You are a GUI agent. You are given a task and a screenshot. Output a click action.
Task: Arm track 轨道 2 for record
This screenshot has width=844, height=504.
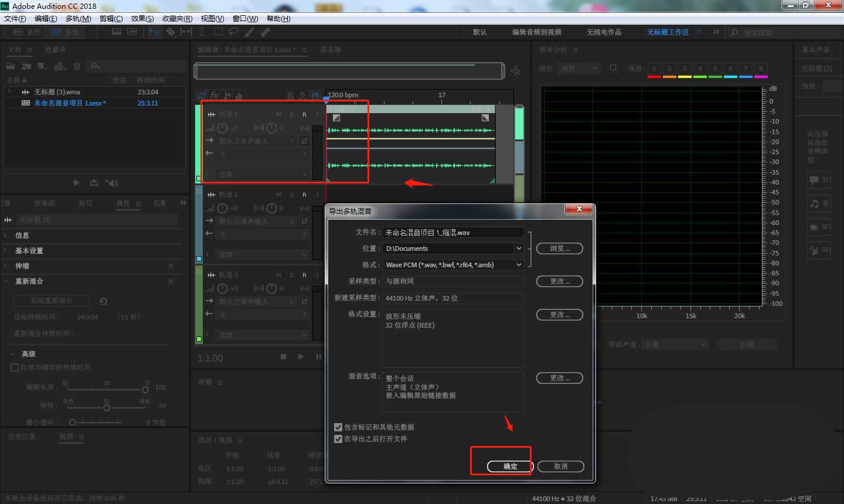[304, 195]
